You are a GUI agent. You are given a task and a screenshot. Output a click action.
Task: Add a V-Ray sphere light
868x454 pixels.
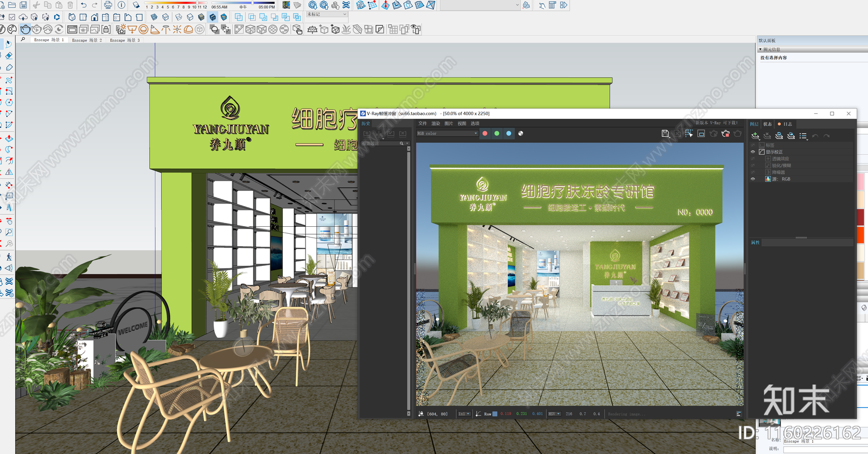tap(143, 29)
